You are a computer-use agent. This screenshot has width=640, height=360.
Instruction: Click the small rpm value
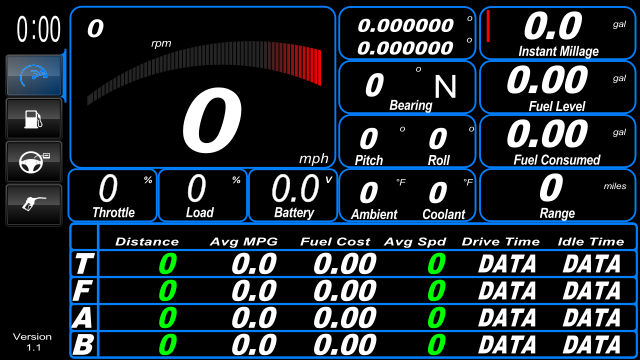[96, 28]
